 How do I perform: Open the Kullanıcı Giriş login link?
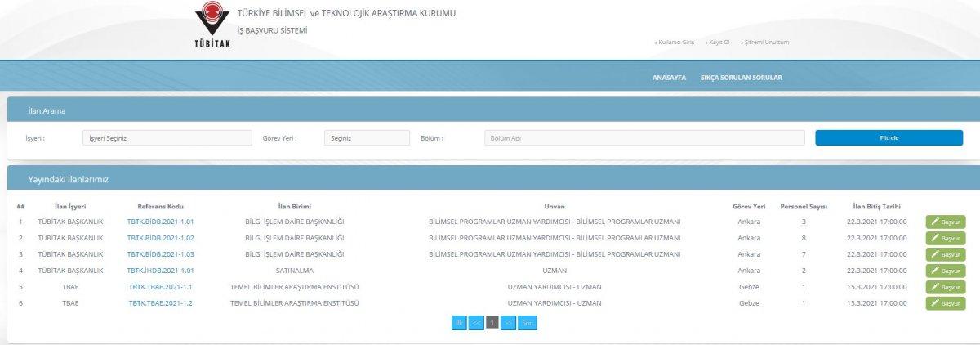pos(675,43)
